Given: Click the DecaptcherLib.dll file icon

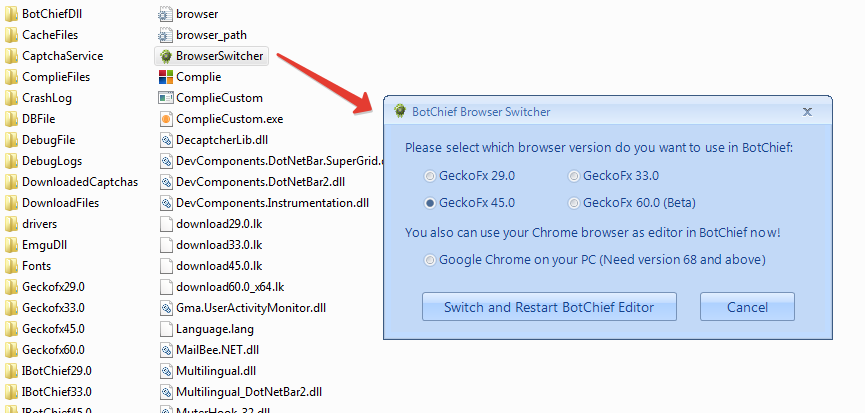Looking at the screenshot, I should coord(166,140).
